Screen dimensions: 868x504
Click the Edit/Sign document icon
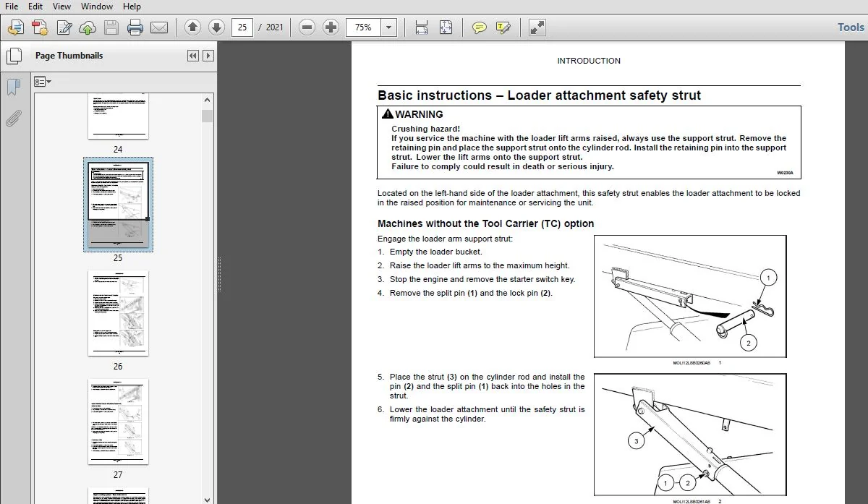(64, 27)
